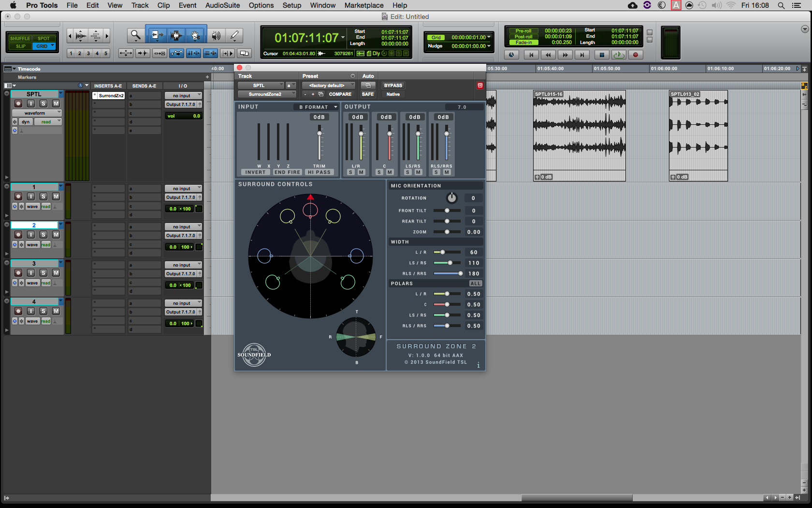This screenshot has height=508, width=812.
Task: Toggle the Fade-in transport option
Action: [523, 43]
